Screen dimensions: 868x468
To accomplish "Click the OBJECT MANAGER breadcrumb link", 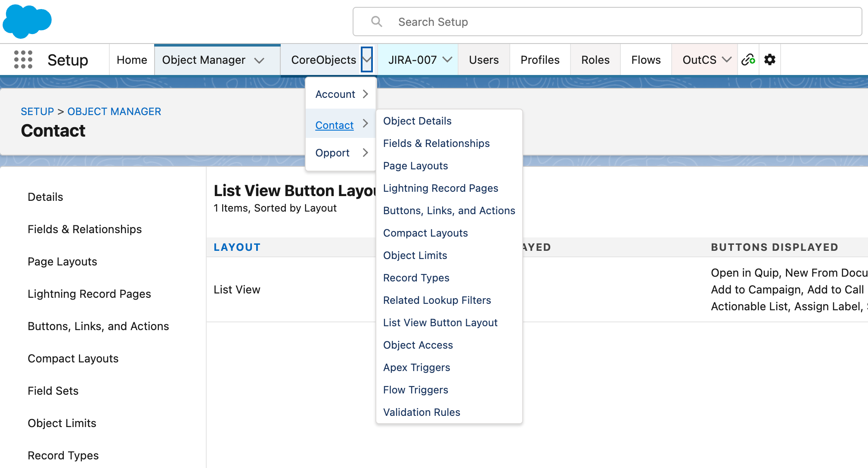I will pyautogui.click(x=114, y=112).
